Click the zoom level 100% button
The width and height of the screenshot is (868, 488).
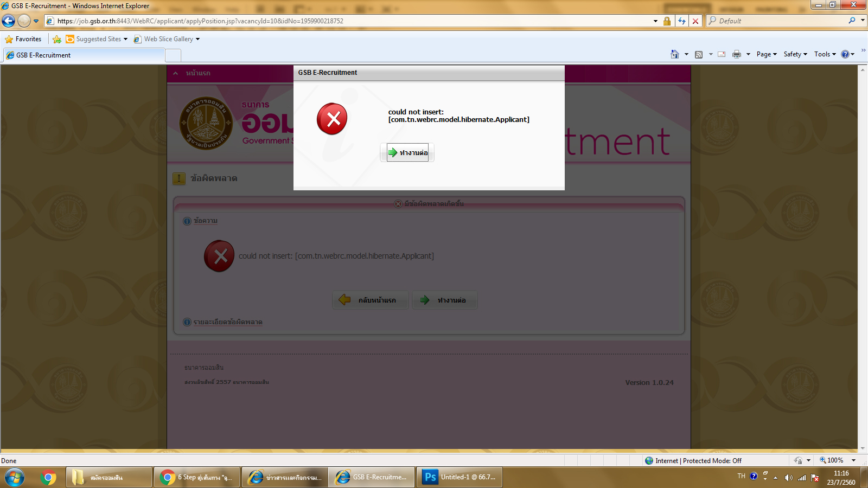832,460
